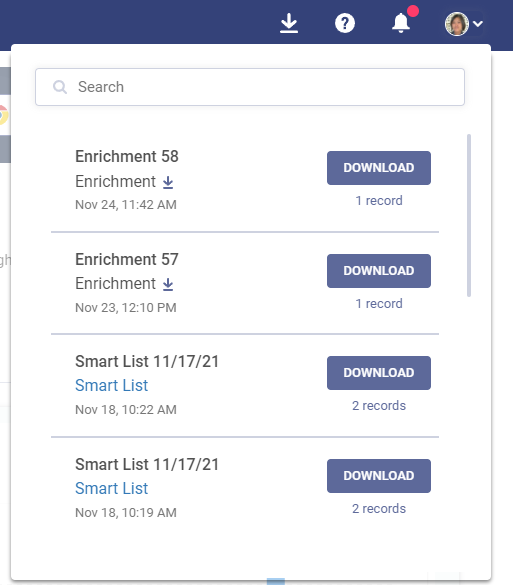The width and height of the screenshot is (513, 585).
Task: Open Smart List link dated Nov 18, 10:22 AM
Action: pos(112,385)
